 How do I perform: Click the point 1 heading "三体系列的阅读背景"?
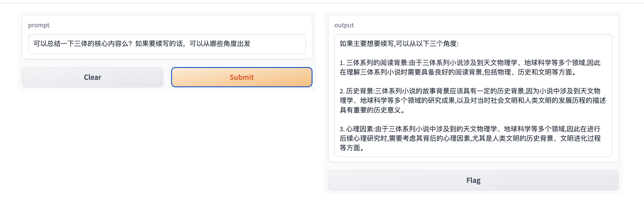(377, 63)
